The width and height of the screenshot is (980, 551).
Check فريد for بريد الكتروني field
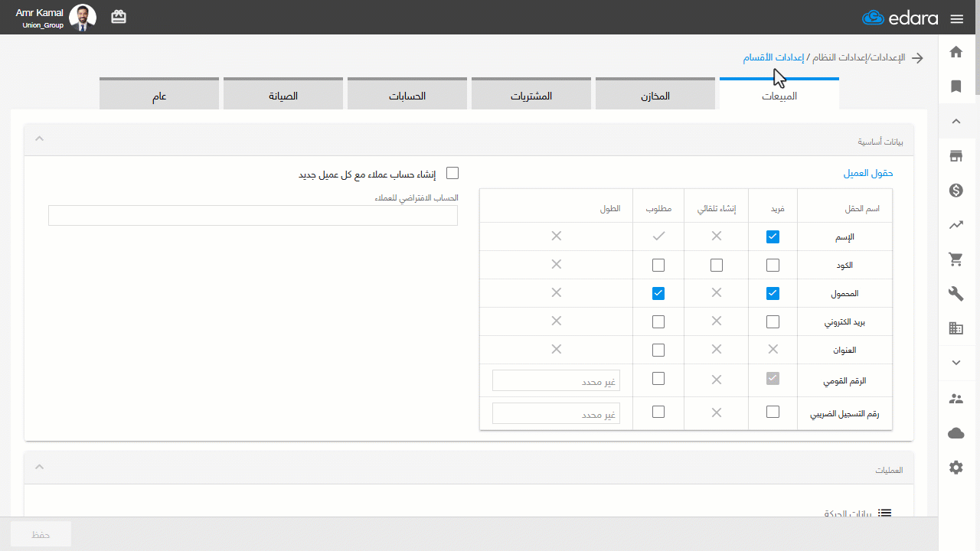pos(773,322)
